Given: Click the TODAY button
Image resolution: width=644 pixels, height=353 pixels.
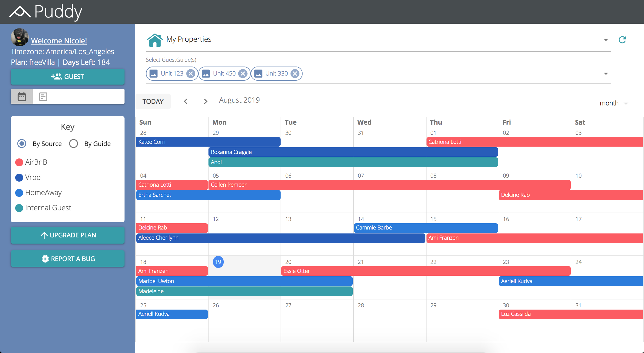Looking at the screenshot, I should (153, 101).
